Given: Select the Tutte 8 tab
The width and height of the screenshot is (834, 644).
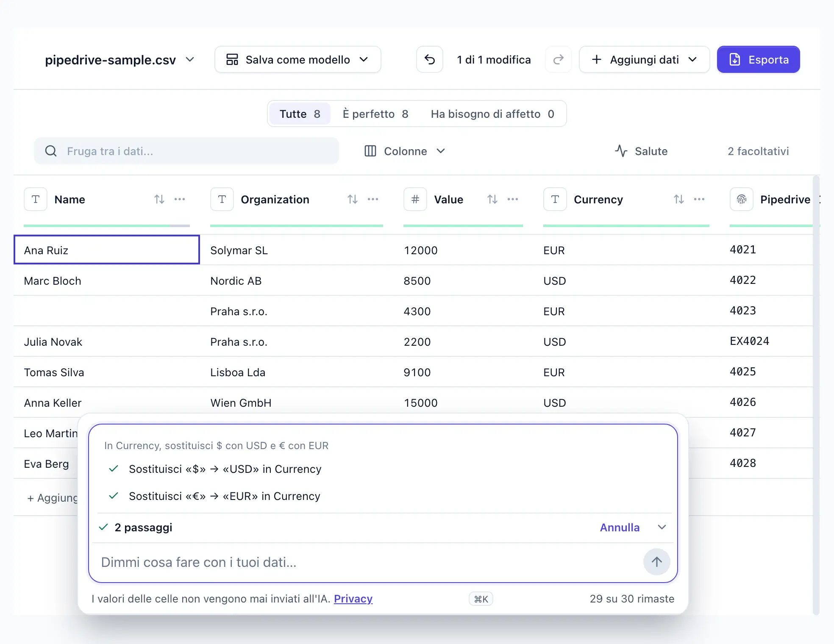Looking at the screenshot, I should pyautogui.click(x=300, y=114).
